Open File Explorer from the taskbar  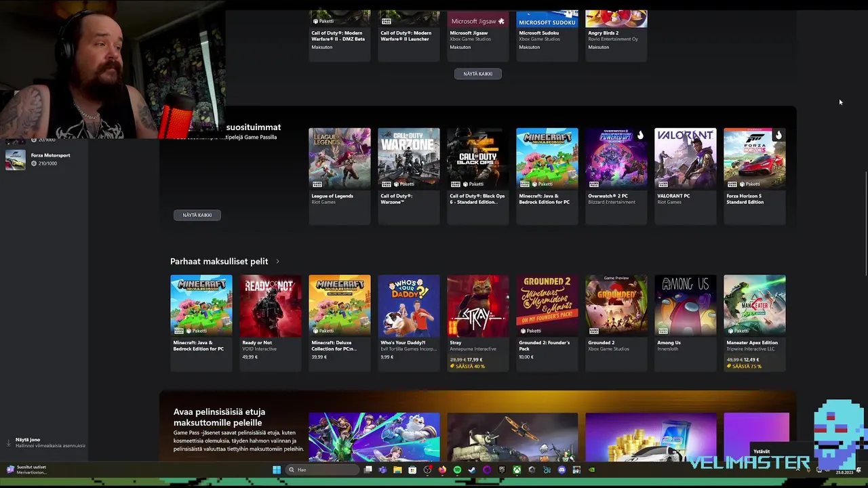coord(397,470)
